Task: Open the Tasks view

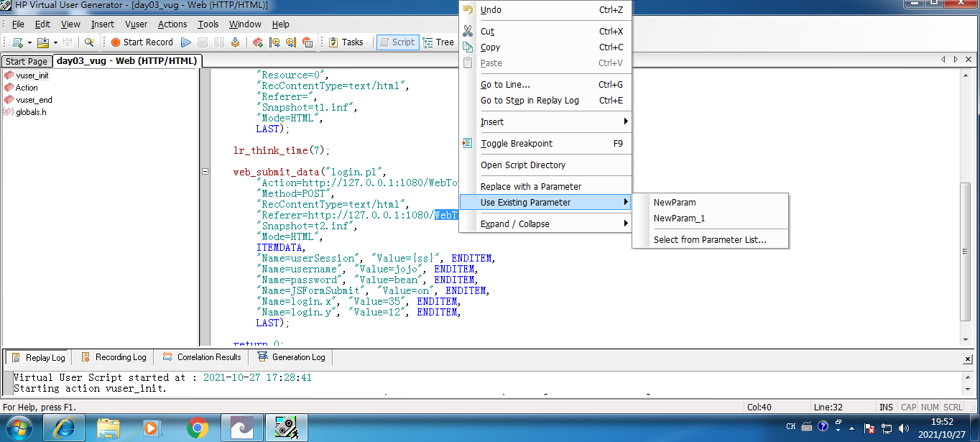Action: click(346, 42)
